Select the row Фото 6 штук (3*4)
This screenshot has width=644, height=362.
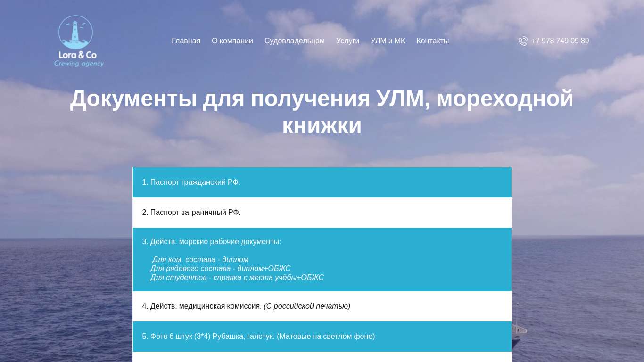tap(258, 337)
